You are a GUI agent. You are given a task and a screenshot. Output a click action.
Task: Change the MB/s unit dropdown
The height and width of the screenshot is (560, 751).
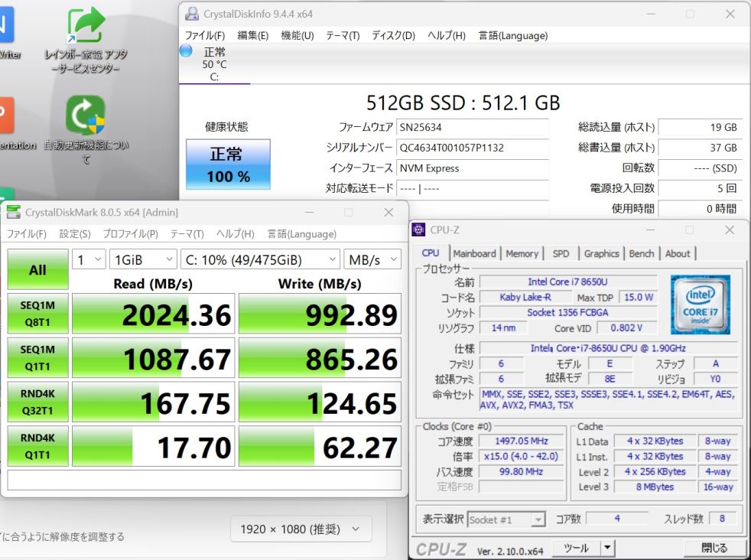[372, 260]
